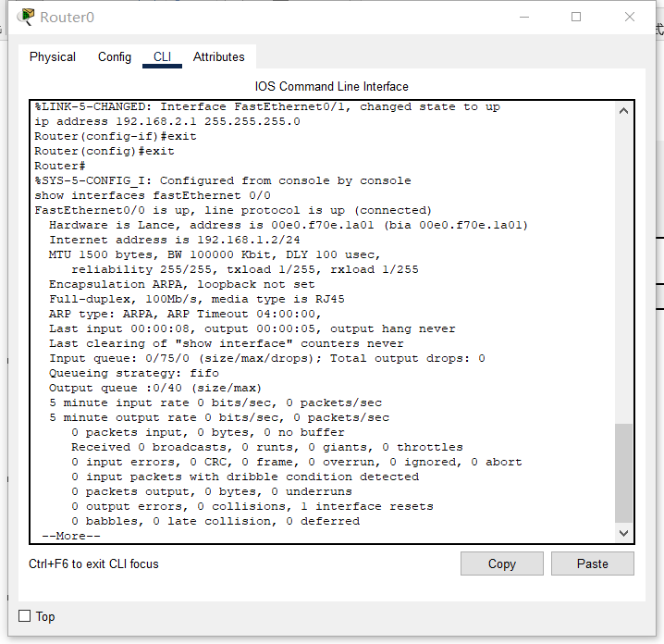The image size is (664, 644).
Task: Click 'Internet address is 192.168.1.2/24' line
Action: point(175,240)
